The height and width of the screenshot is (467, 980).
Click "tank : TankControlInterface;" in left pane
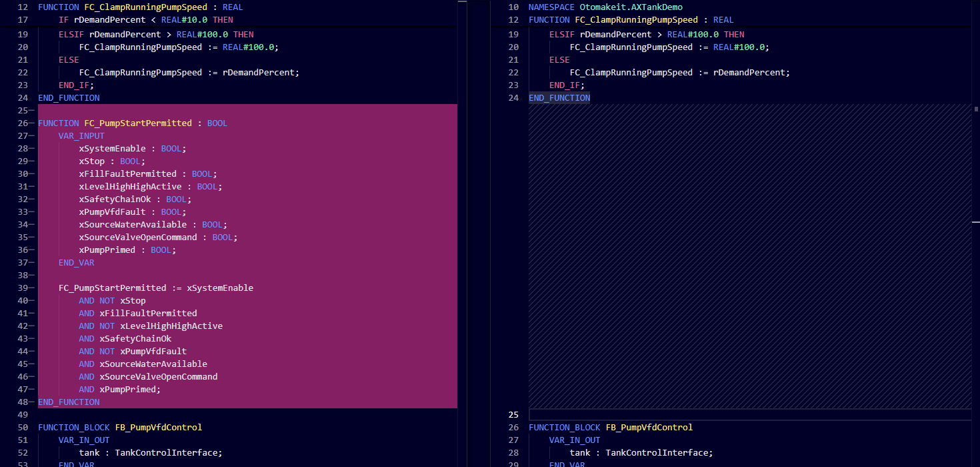click(x=151, y=452)
